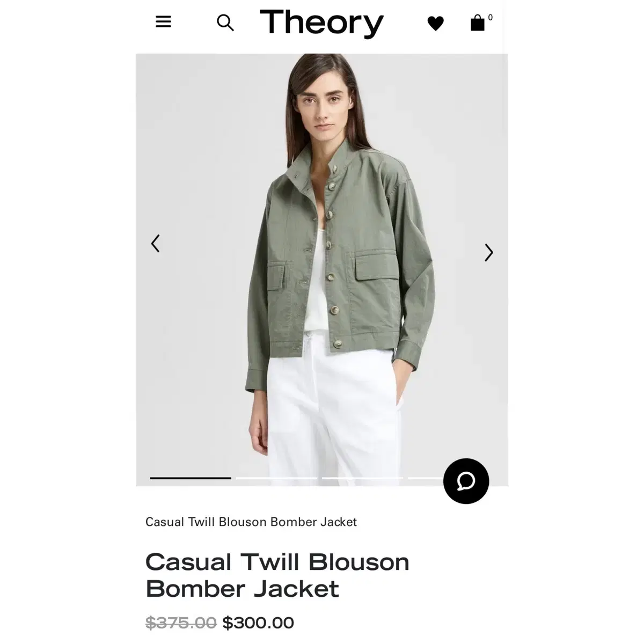Show the previous product photo

tap(155, 243)
